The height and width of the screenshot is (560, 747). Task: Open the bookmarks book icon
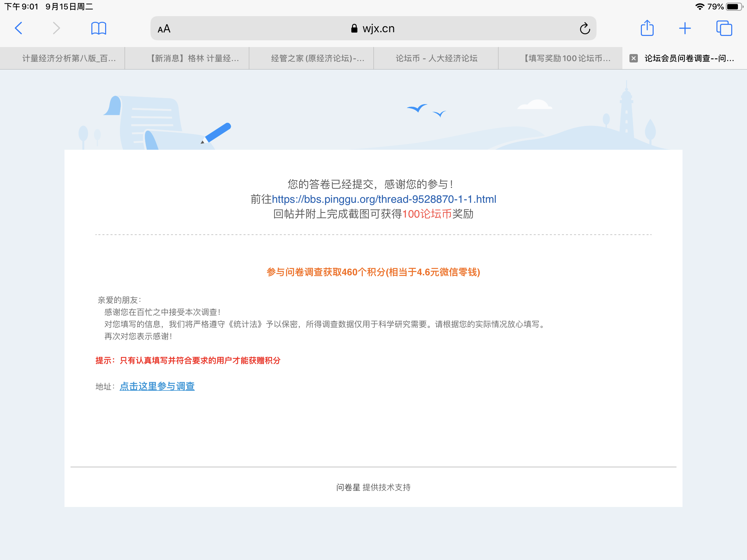click(x=99, y=28)
